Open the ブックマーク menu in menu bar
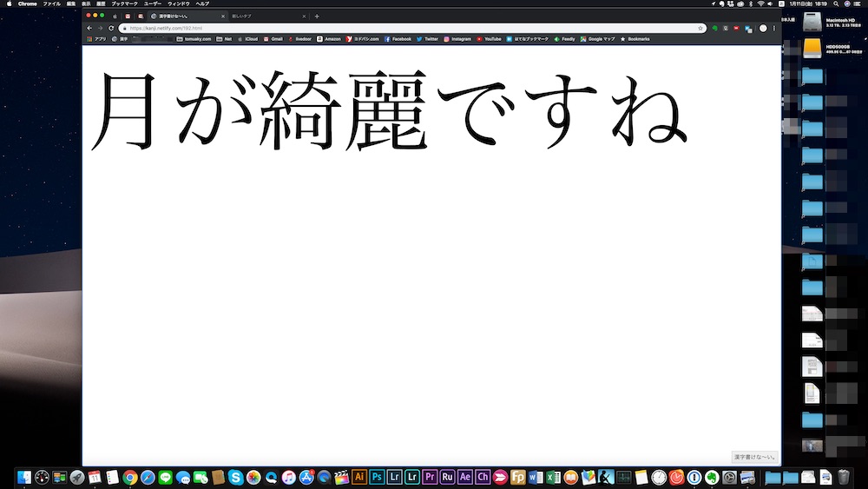868x489 pixels. coord(124,3)
